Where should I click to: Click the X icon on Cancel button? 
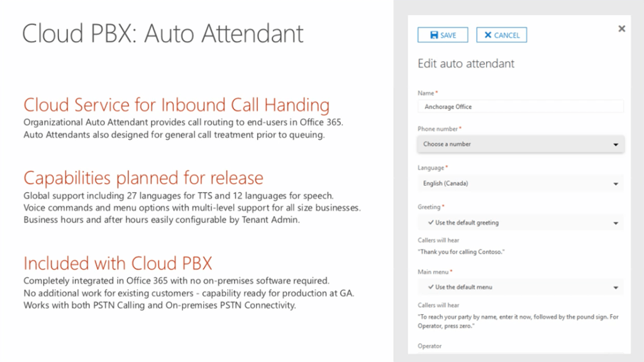tap(487, 35)
